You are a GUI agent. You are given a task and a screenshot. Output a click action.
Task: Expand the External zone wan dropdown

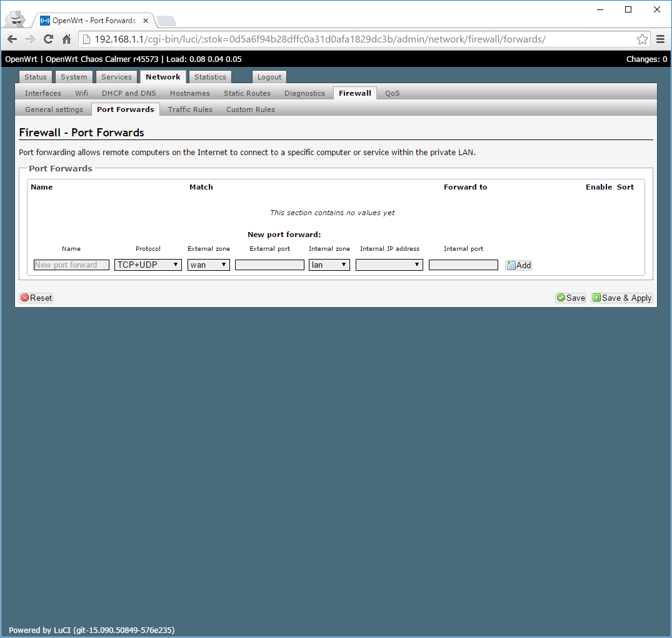208,265
